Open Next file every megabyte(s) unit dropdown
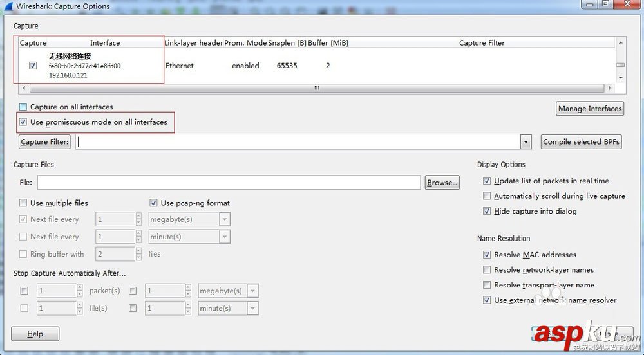The height and width of the screenshot is (355, 644). pos(224,219)
